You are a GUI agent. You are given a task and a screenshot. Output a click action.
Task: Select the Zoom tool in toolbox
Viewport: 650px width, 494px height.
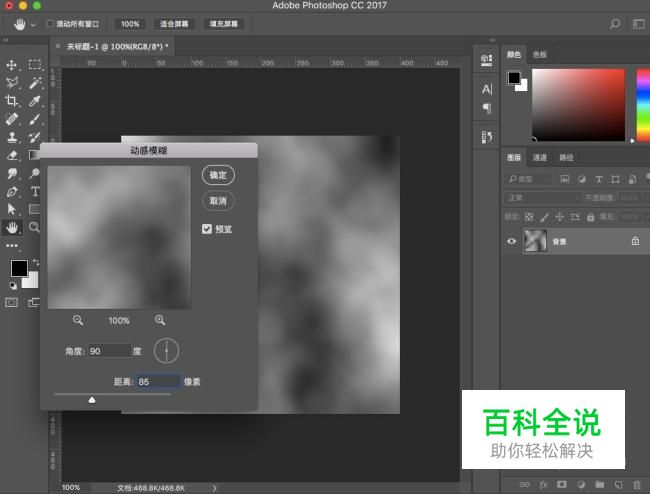[x=34, y=227]
